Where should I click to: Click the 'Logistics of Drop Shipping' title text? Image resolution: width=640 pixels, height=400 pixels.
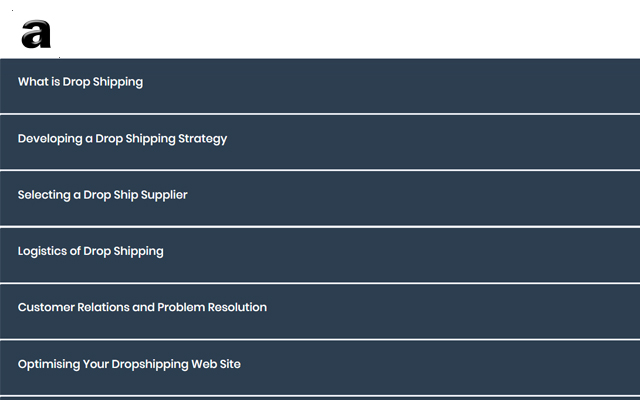tap(90, 251)
